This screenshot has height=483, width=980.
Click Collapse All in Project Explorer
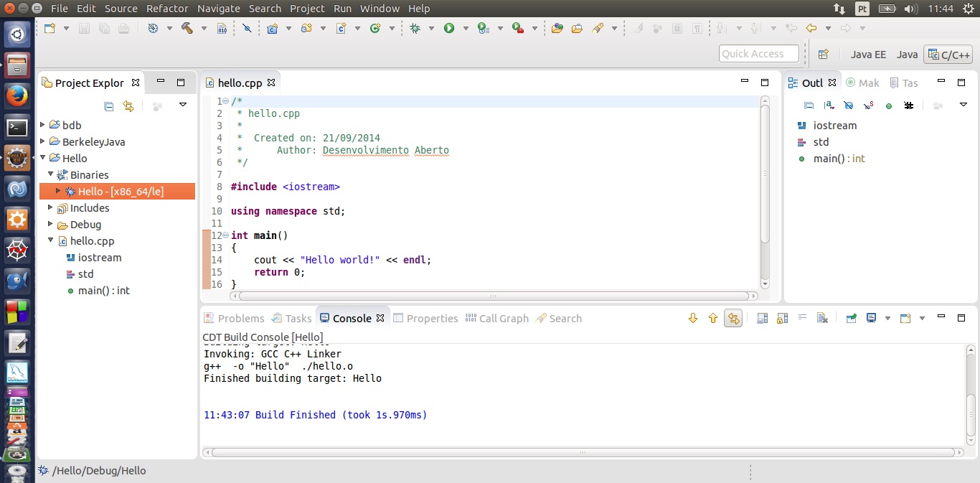tap(109, 106)
